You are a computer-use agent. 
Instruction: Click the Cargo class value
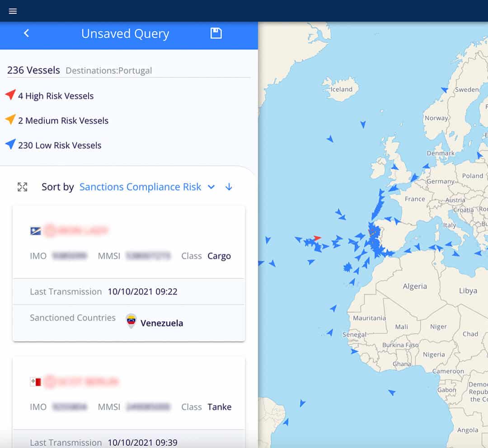pyautogui.click(x=219, y=256)
